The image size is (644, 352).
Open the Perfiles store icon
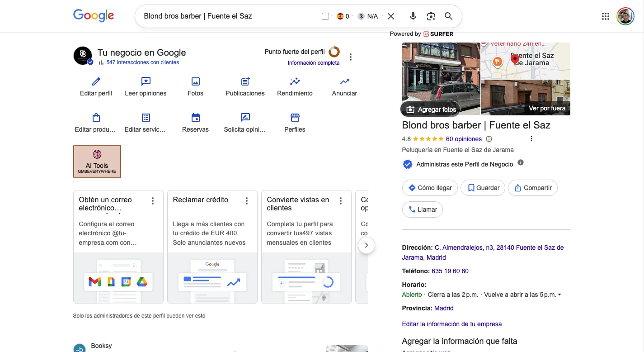pos(295,118)
